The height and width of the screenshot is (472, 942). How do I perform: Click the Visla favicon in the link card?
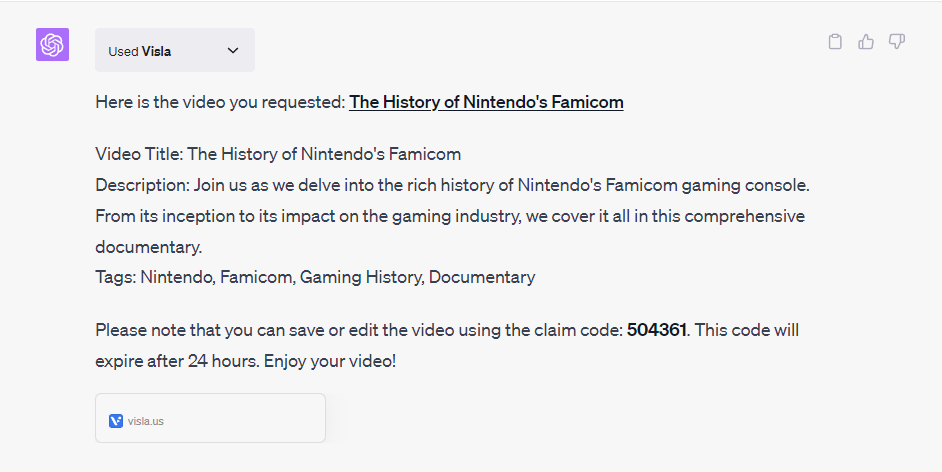116,421
